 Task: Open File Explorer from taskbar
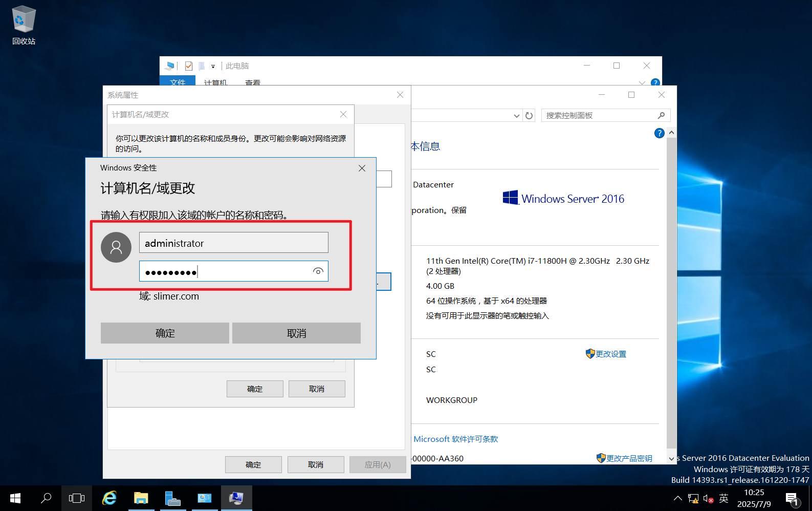point(141,498)
